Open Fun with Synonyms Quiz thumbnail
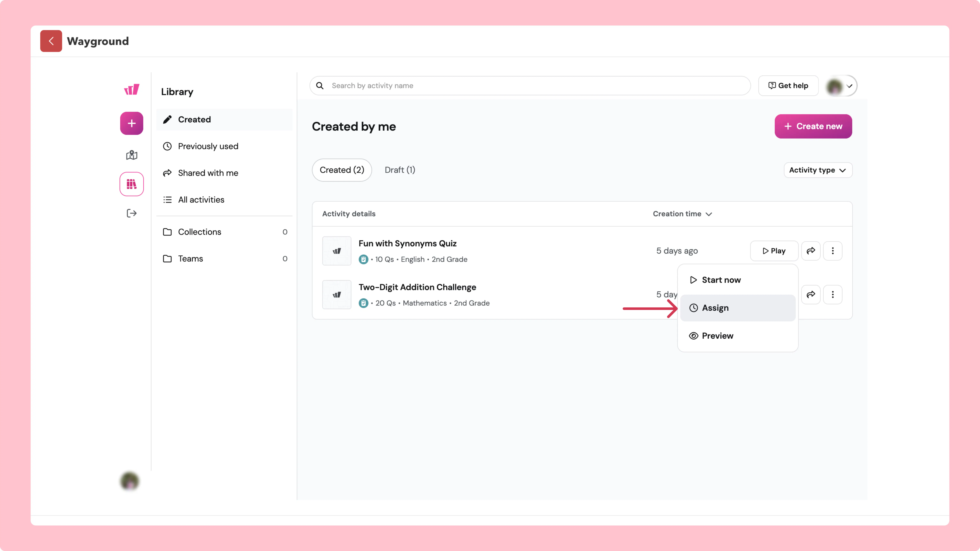 [337, 251]
